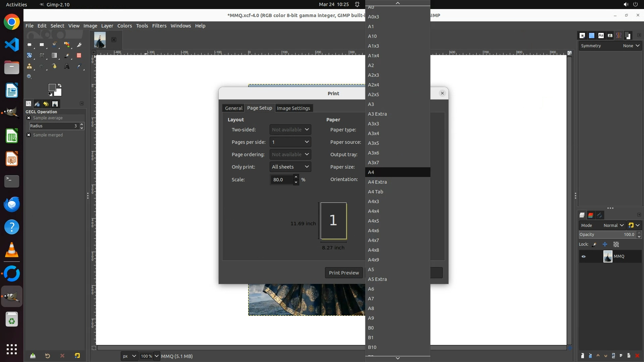Toggle the Sample average checkbox
This screenshot has height=362, width=644.
29,118
